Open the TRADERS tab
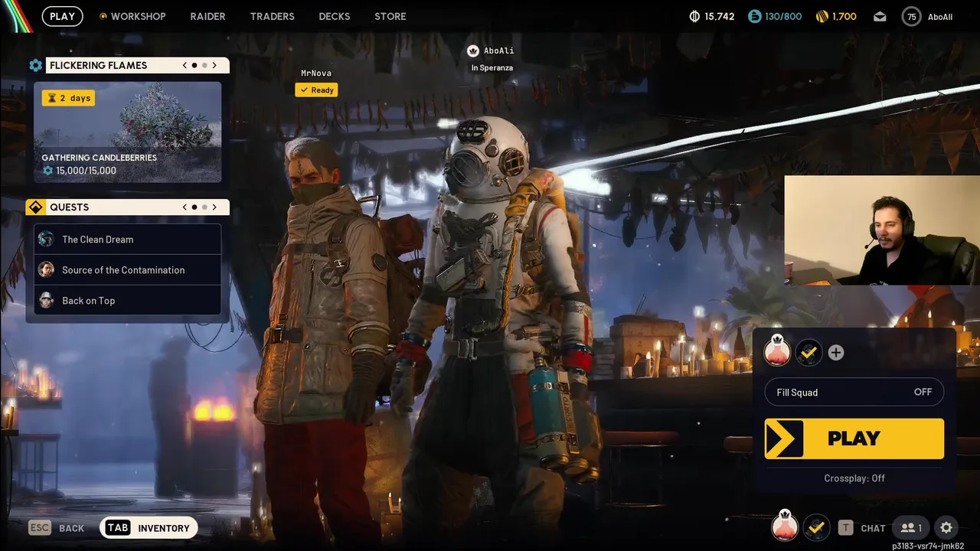 click(272, 16)
